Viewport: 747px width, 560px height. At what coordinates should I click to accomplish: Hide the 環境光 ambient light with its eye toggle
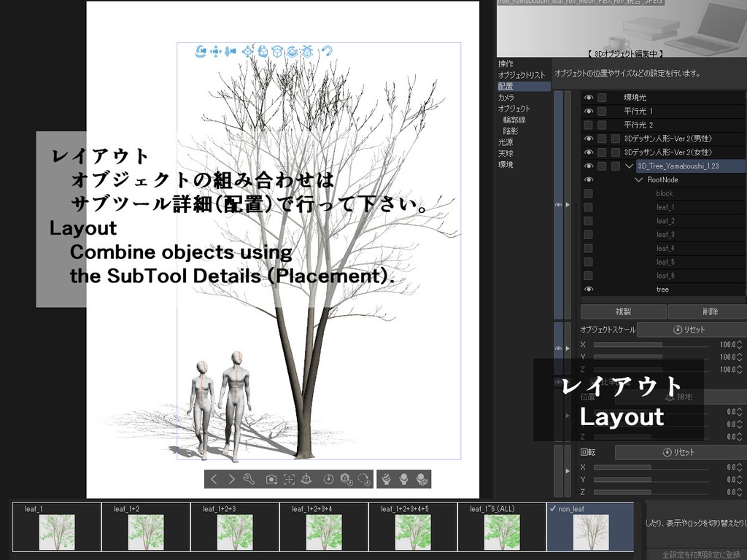(589, 97)
